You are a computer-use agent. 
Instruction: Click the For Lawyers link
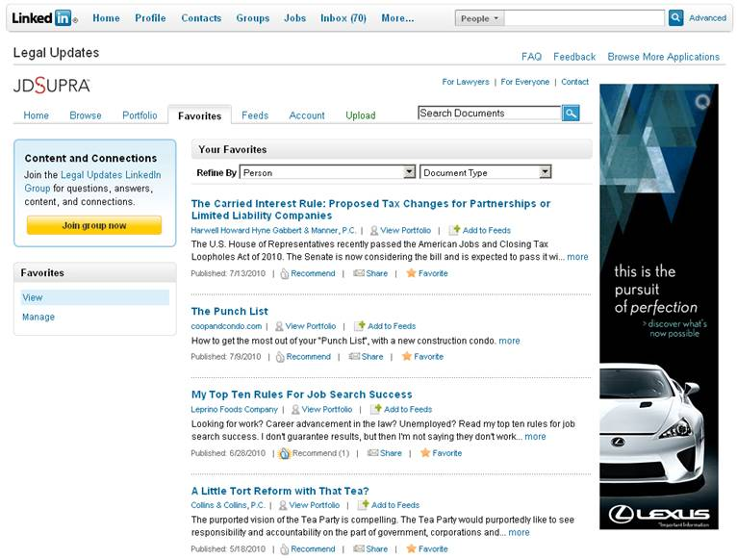pos(466,82)
